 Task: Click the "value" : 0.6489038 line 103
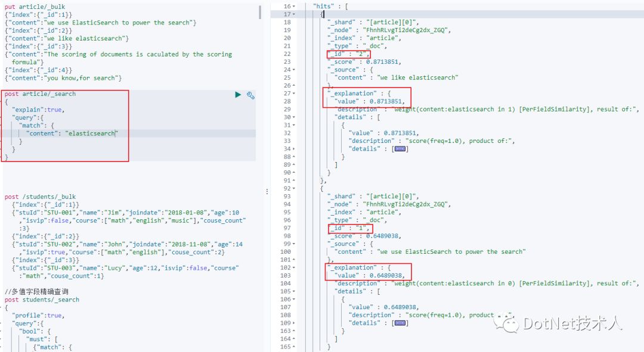tap(370, 276)
